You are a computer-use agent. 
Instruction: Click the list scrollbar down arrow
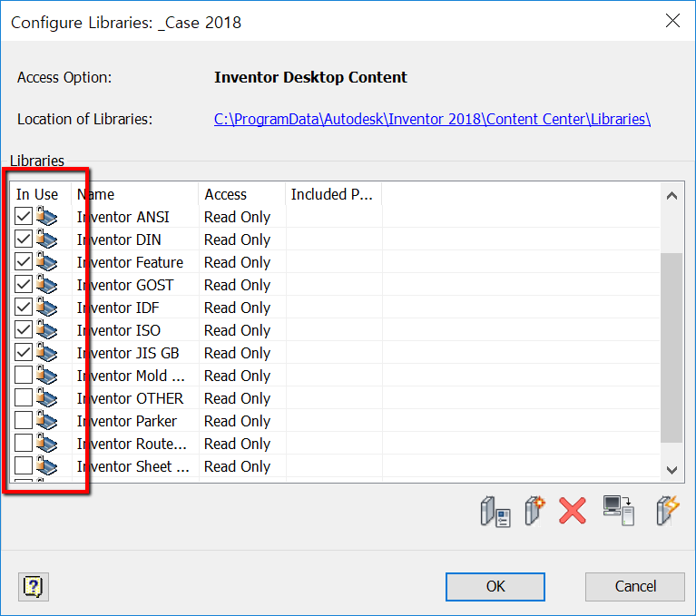(x=671, y=470)
